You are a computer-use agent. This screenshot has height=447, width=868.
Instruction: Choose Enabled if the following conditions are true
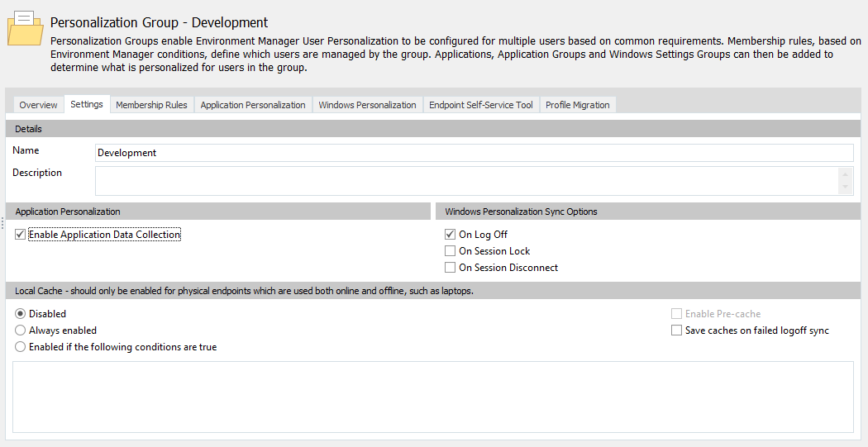pos(21,347)
